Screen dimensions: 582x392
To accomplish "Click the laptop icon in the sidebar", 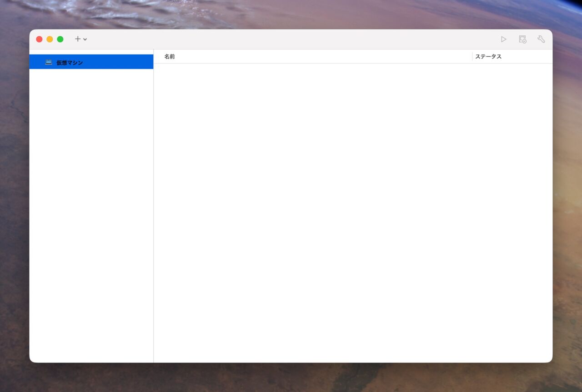I will (x=49, y=62).
